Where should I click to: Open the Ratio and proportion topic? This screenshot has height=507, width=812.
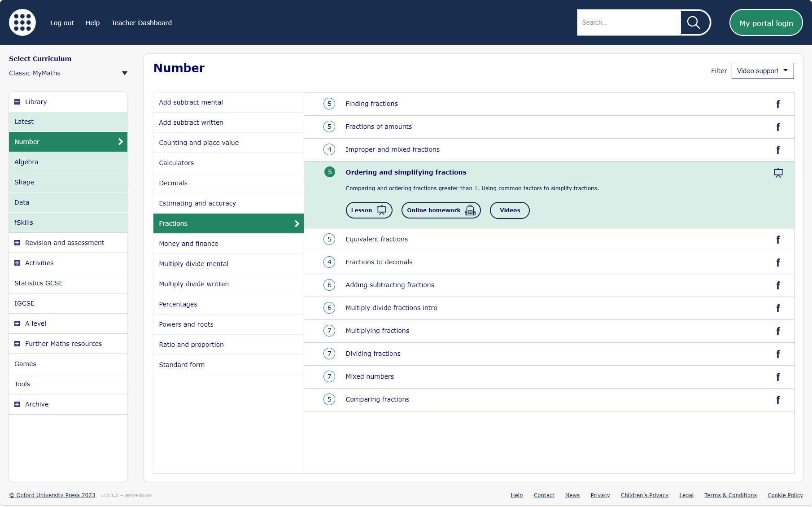point(228,345)
